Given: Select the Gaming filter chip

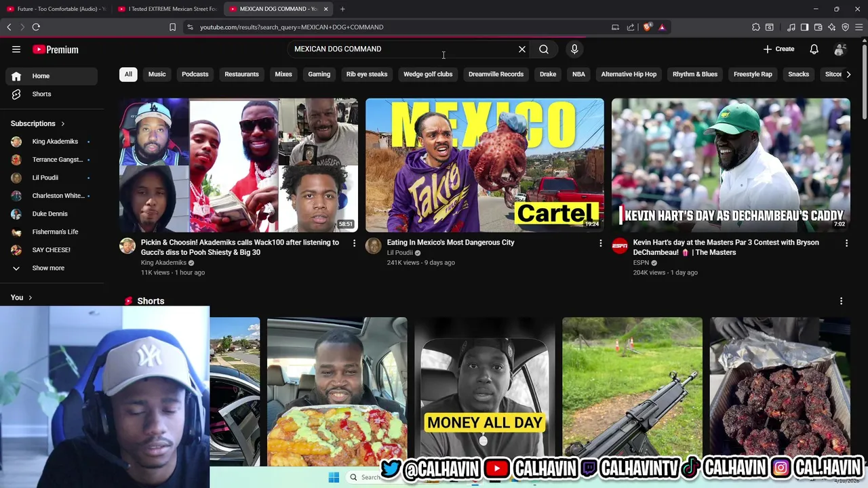Looking at the screenshot, I should [x=319, y=75].
